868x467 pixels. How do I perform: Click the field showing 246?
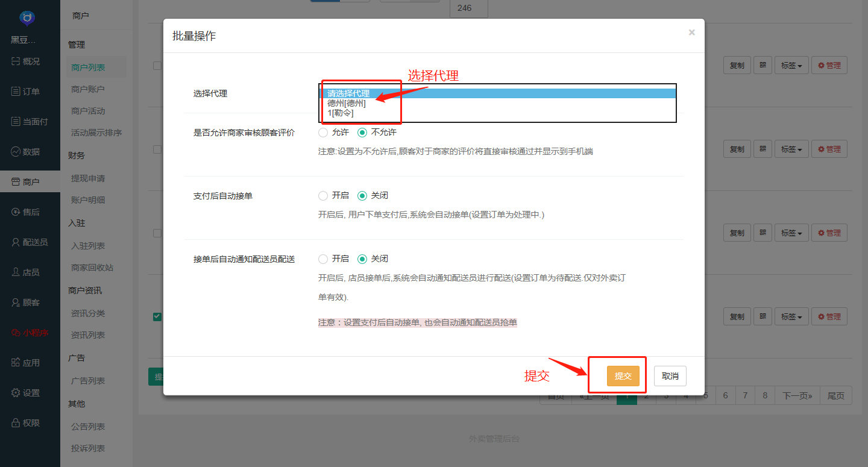469,8
